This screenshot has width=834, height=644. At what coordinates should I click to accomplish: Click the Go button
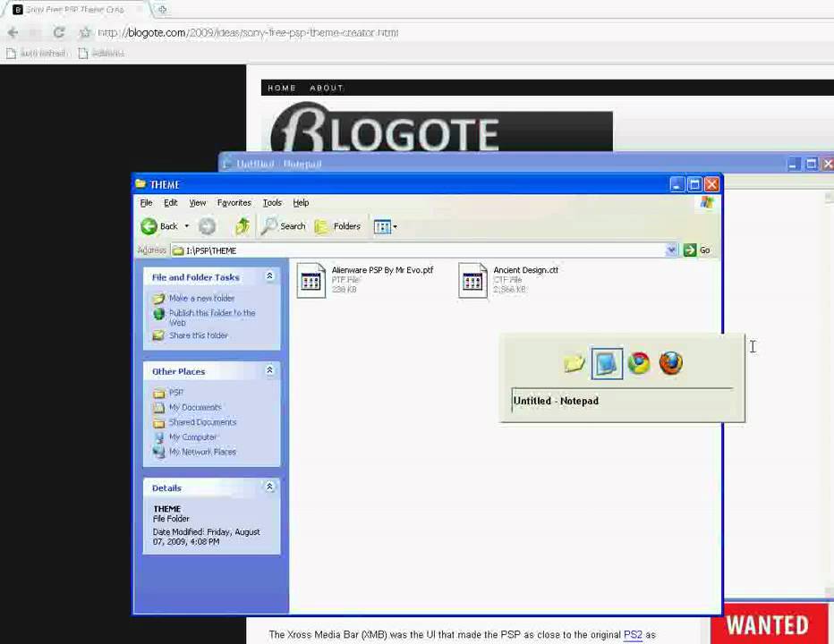coord(697,250)
